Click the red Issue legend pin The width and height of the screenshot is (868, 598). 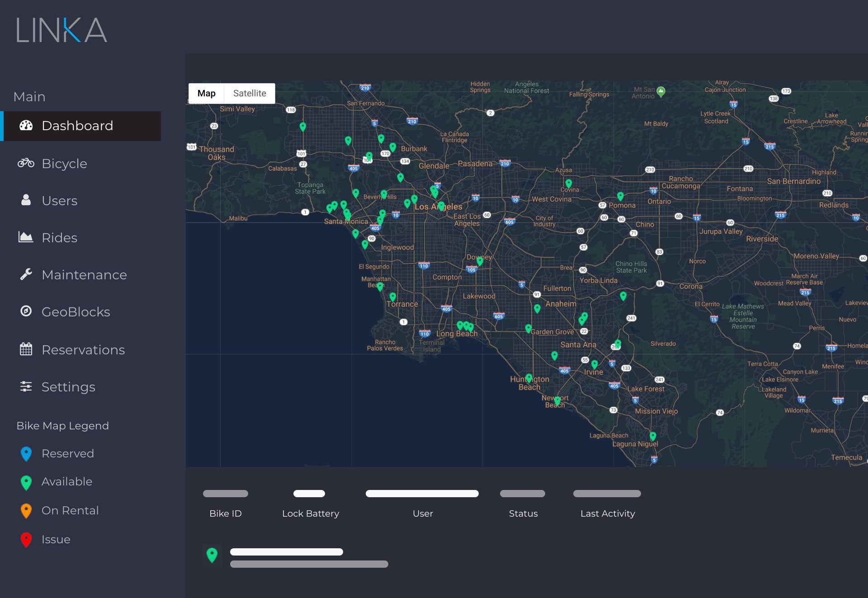26,540
